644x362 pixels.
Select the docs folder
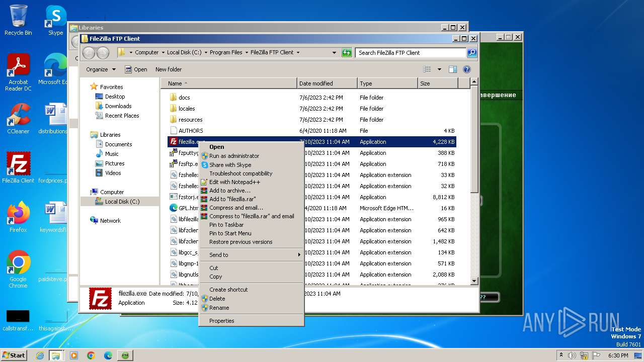pyautogui.click(x=184, y=98)
